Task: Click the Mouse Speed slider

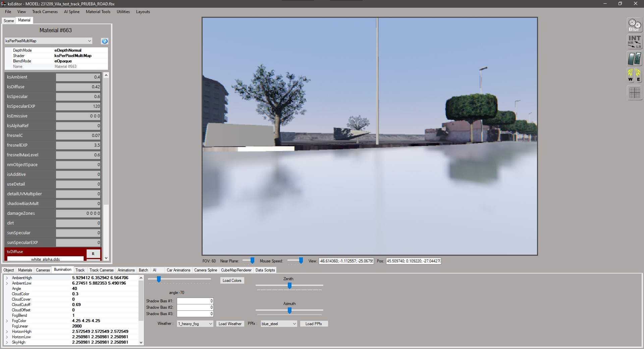Action: [x=296, y=261]
